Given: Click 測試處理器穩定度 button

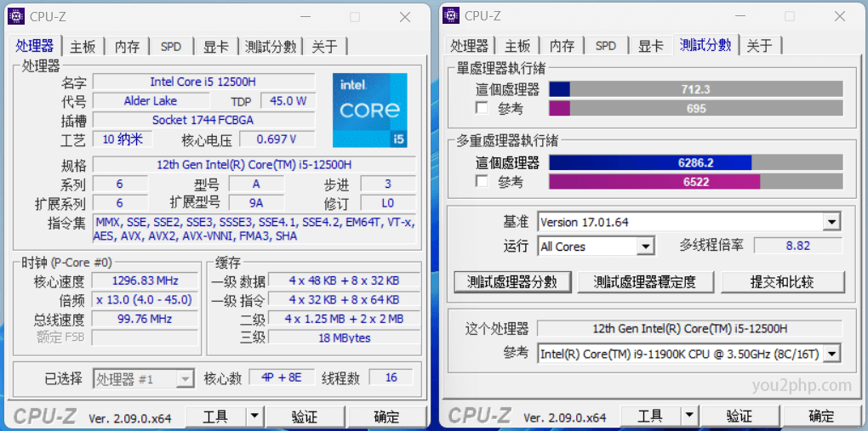Looking at the screenshot, I should coord(644,282).
